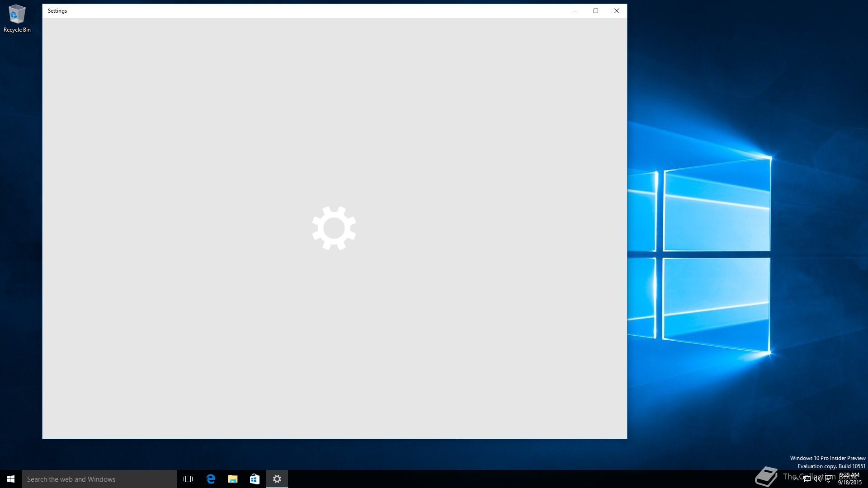Open the Store app on the taskbar
This screenshot has height=488, width=868.
pyautogui.click(x=255, y=479)
